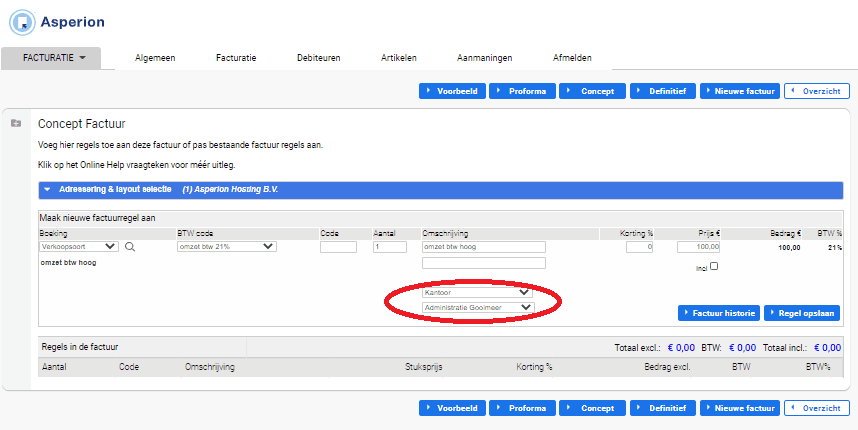Click the Totaal incl. € 0,00 value
The height and width of the screenshot is (430, 858).
pos(827,348)
